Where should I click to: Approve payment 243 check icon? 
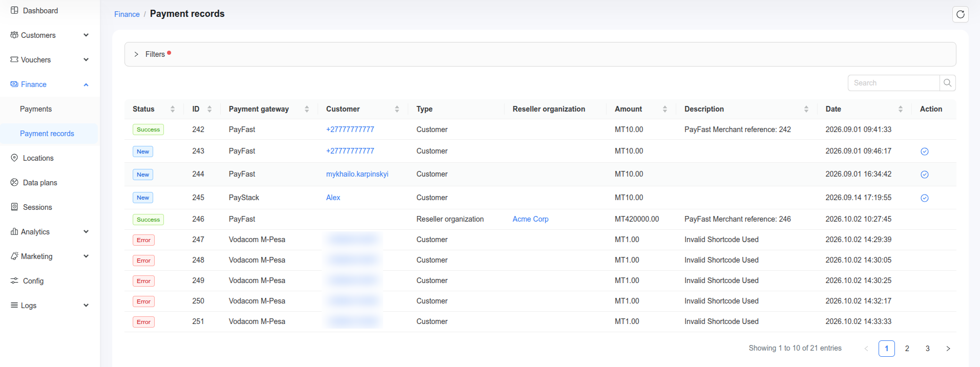coord(925,152)
